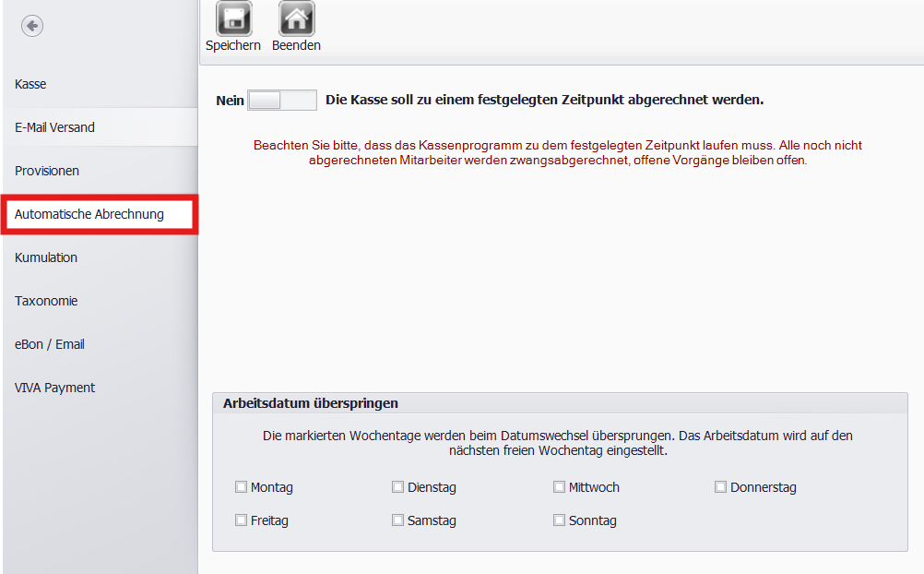This screenshot has width=924, height=574.
Task: Open the Kumulation section
Action: pyautogui.click(x=101, y=257)
